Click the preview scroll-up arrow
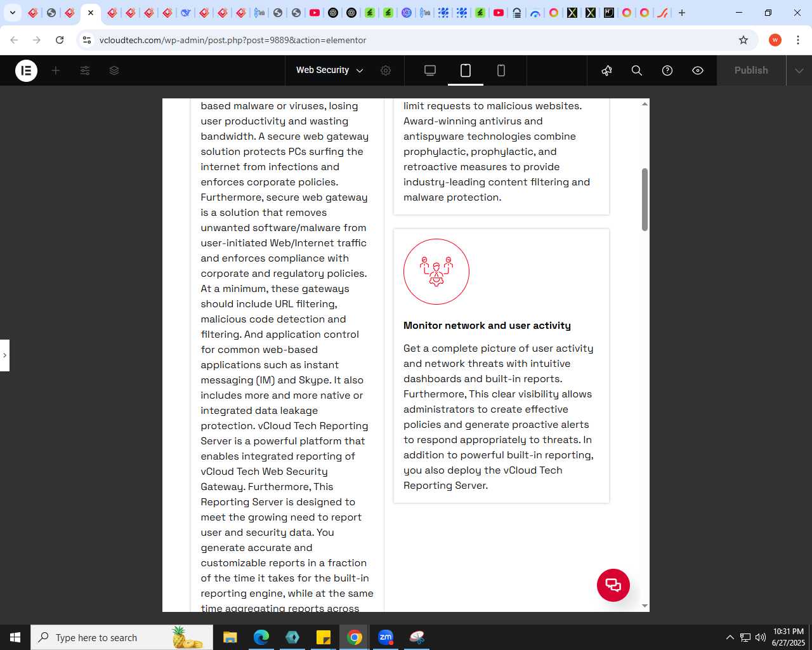 tap(645, 104)
